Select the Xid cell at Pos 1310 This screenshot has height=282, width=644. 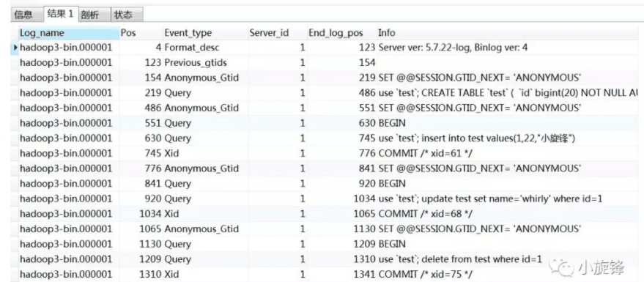click(205, 274)
